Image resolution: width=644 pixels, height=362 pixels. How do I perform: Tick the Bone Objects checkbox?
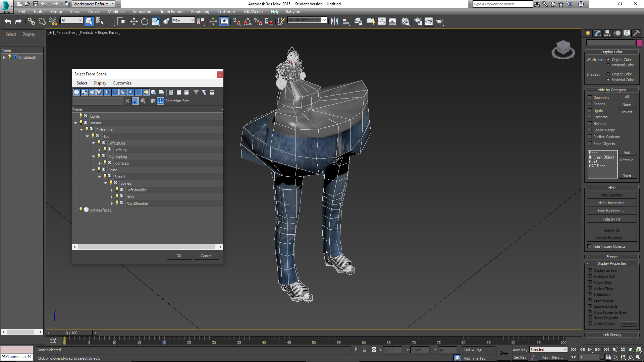590,144
